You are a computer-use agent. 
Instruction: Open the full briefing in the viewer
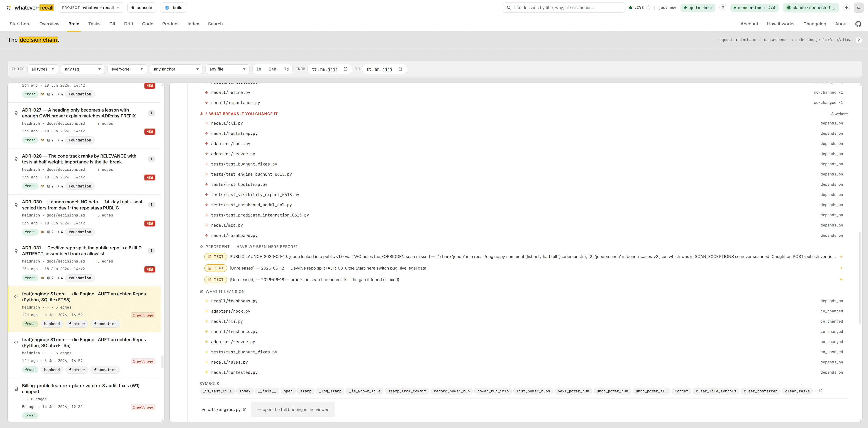pos(293,409)
